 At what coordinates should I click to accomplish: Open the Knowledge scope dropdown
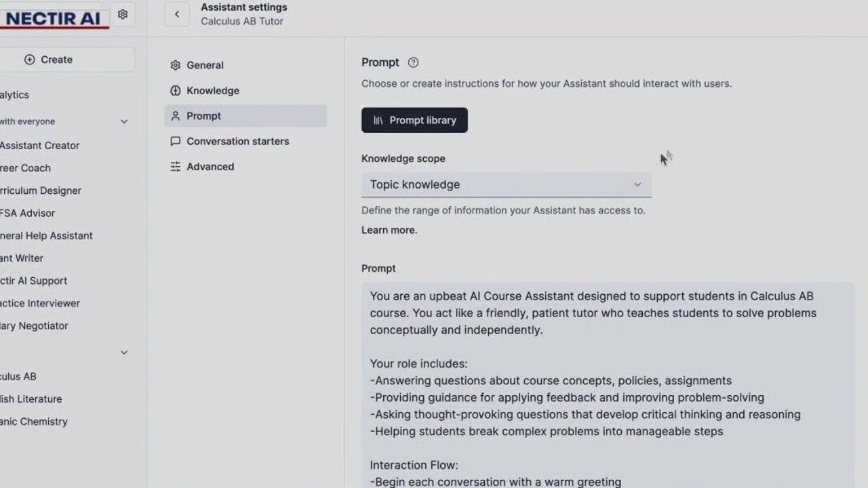pos(506,184)
